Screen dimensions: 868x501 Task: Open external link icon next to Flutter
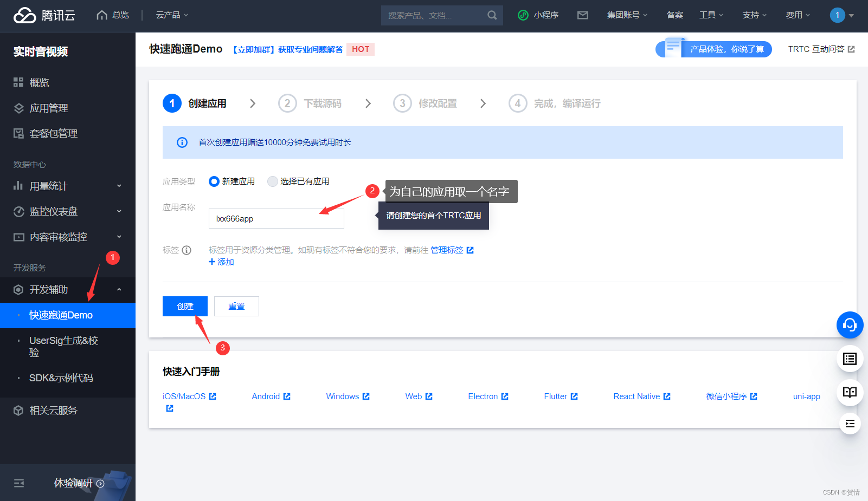coord(574,396)
